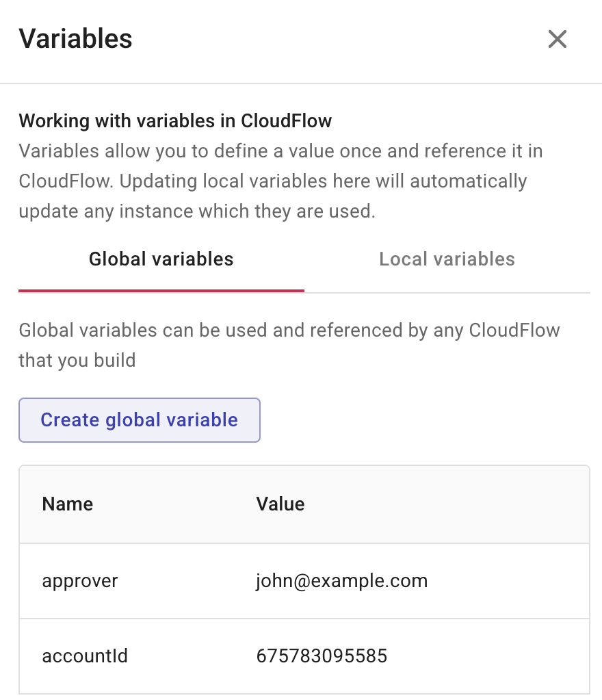This screenshot has height=700, width=602.
Task: Switch to the Local variables tab
Action: [x=447, y=259]
